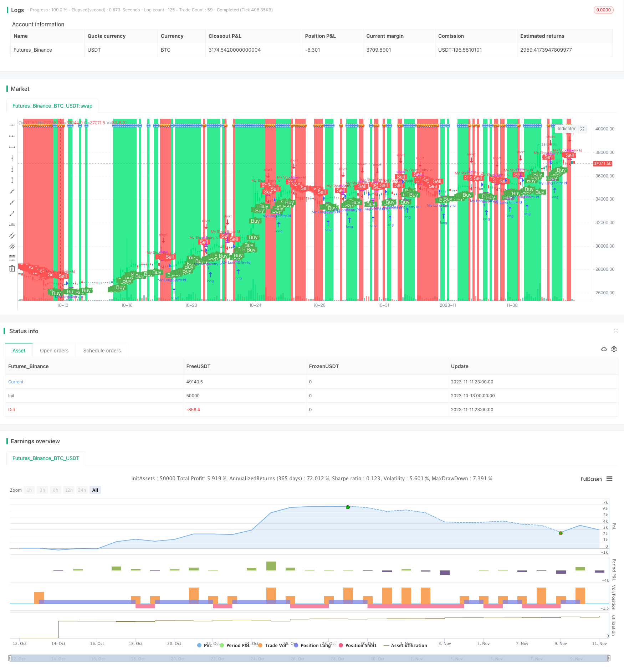Open the Open orders tab
624x672 pixels.
pos(54,351)
